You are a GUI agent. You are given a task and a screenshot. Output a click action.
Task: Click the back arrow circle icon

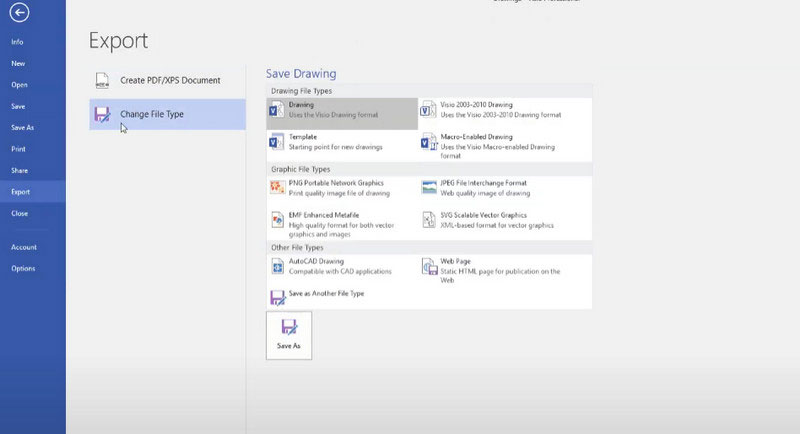point(19,12)
